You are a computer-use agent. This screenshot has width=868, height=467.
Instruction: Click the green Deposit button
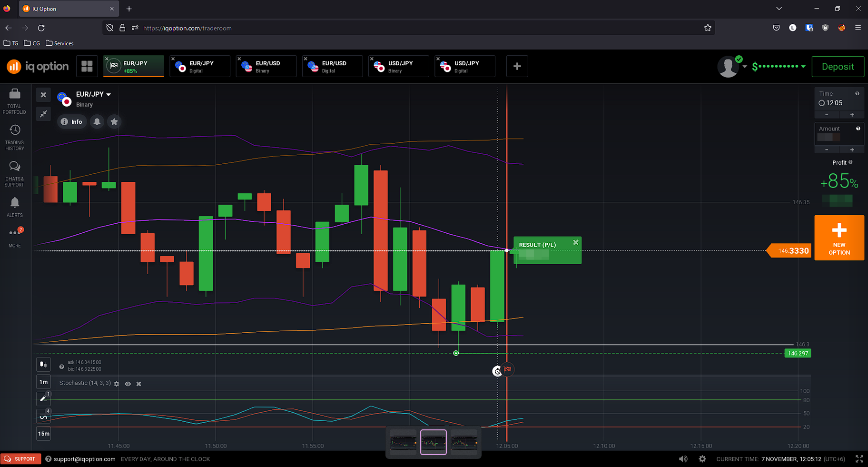[838, 67]
